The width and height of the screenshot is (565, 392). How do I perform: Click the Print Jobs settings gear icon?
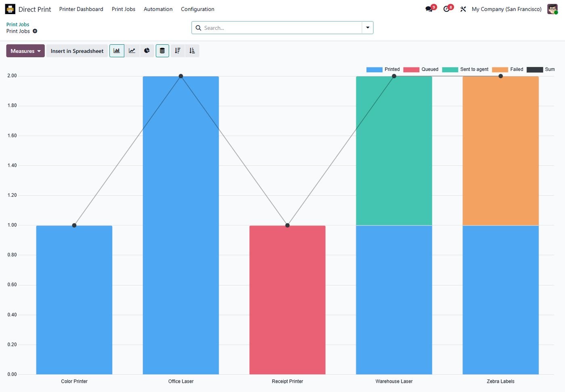coord(35,31)
